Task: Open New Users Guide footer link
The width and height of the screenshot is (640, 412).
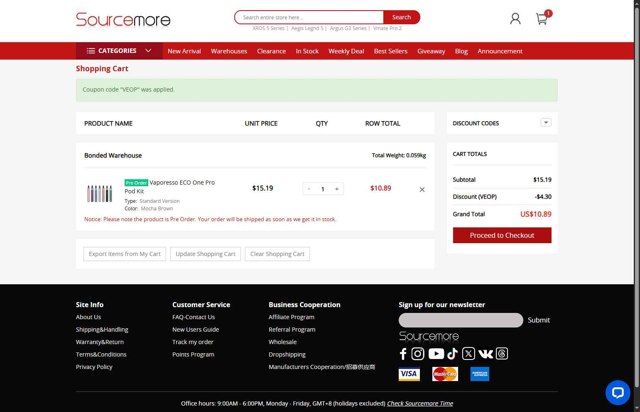Action: (196, 330)
